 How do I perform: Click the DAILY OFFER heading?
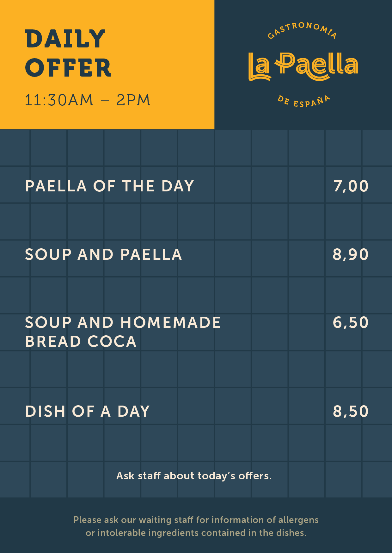point(68,53)
